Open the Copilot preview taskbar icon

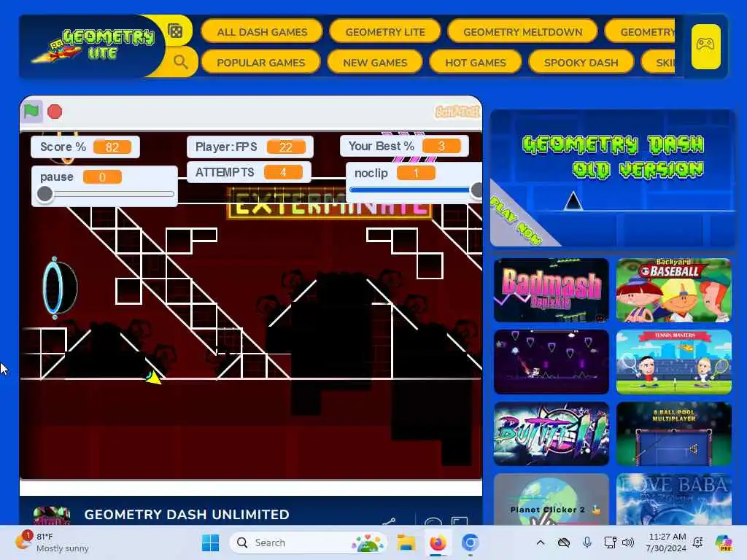pos(724,542)
